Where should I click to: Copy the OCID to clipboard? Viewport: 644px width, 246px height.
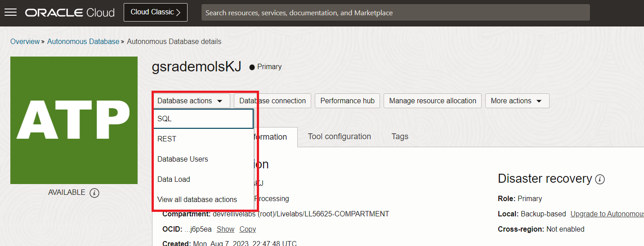pos(248,229)
